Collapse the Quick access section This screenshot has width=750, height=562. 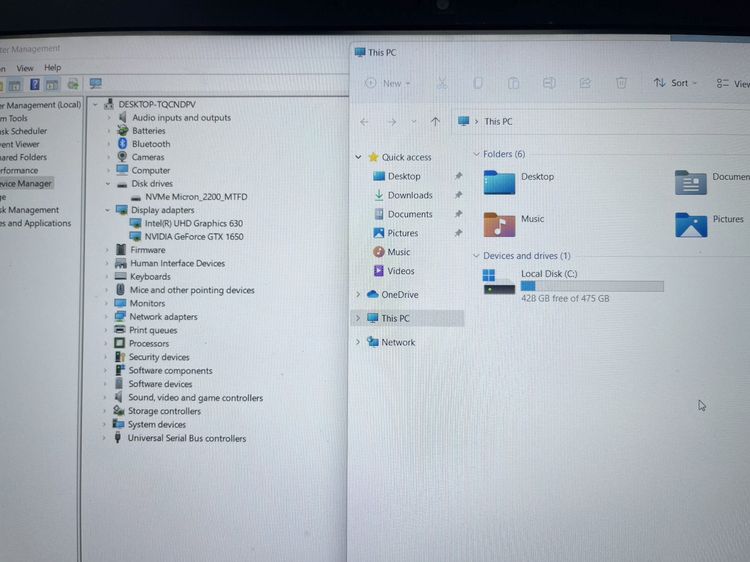coord(358,157)
